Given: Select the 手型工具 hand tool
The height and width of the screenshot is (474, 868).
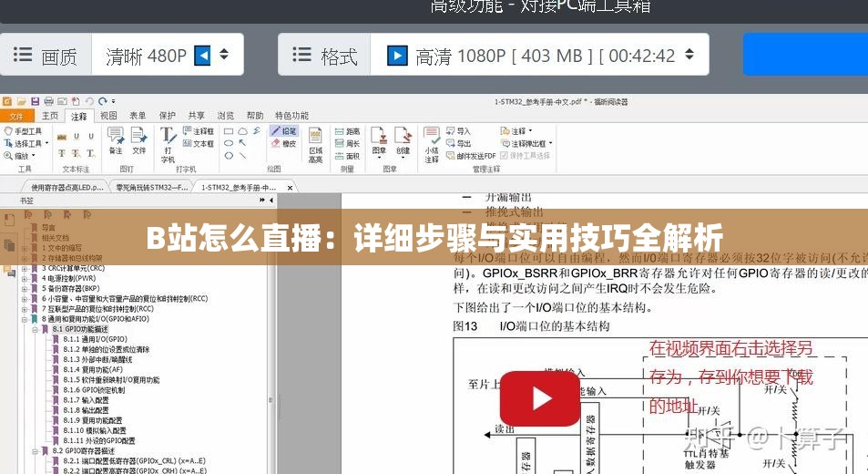Looking at the screenshot, I should point(24,131).
